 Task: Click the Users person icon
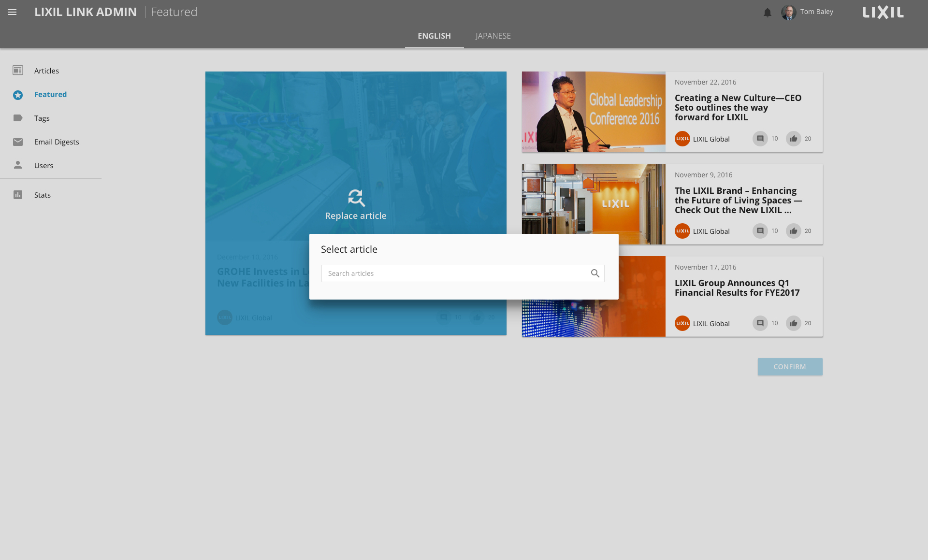coord(18,165)
